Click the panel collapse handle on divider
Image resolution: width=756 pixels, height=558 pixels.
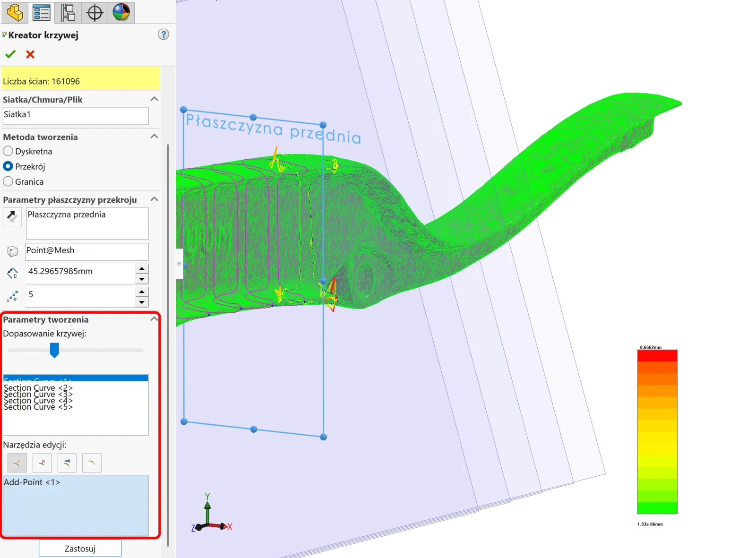pos(179,264)
